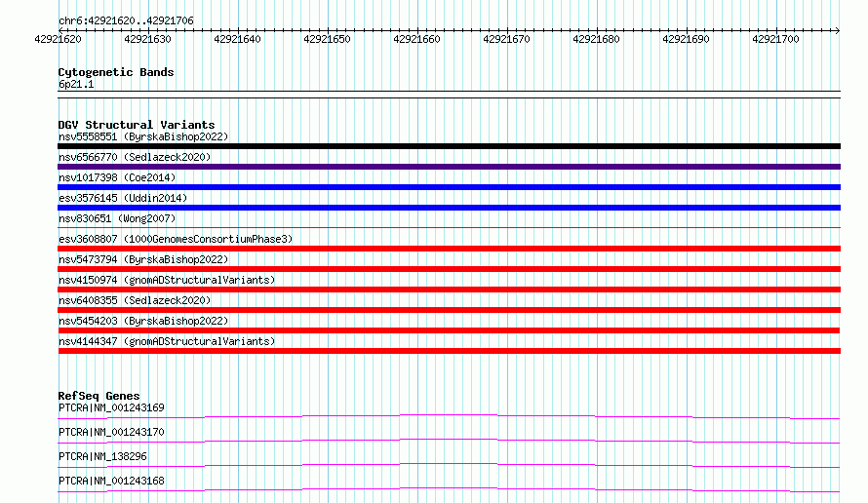This screenshot has height=503, width=868.
Task: Click the blue esv3576145 variant bar
Action: point(449,208)
